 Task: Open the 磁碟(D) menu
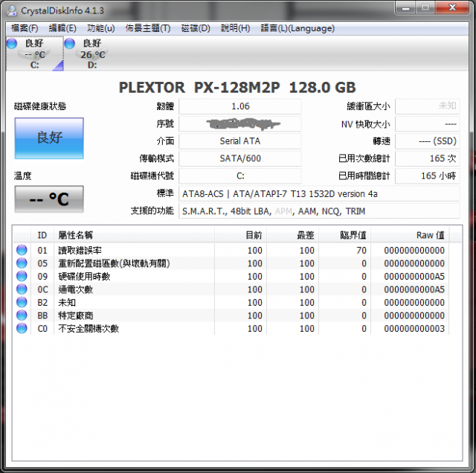coord(196,28)
